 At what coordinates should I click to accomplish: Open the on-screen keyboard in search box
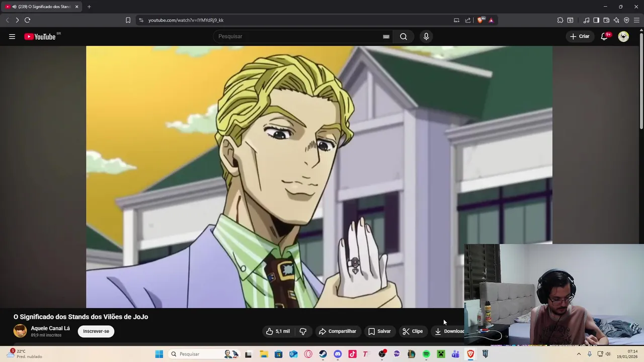pos(386,36)
